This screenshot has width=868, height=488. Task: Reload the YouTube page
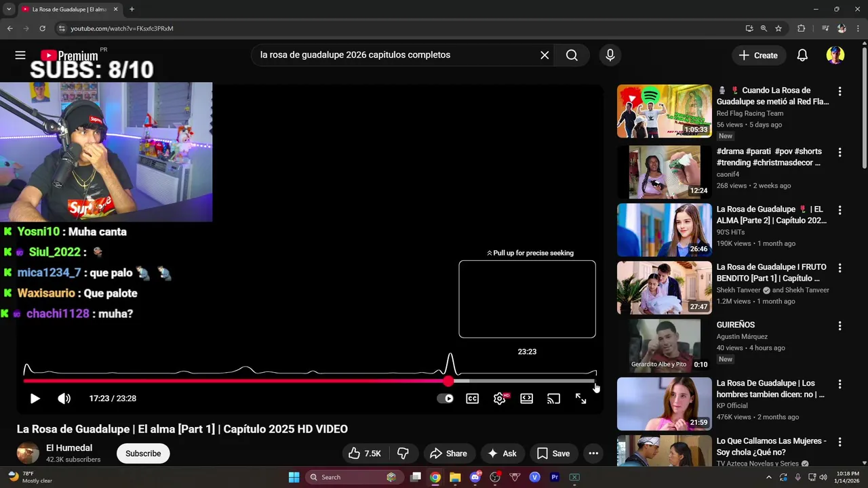42,28
